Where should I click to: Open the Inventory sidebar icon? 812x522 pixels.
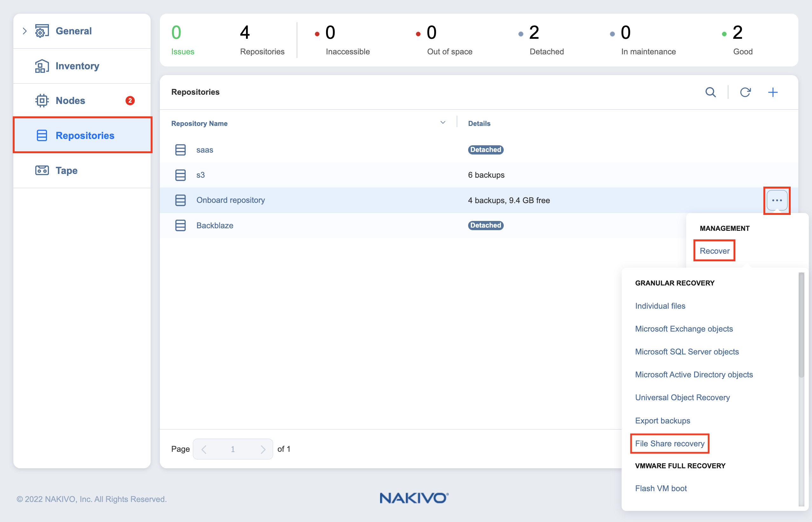click(x=42, y=66)
